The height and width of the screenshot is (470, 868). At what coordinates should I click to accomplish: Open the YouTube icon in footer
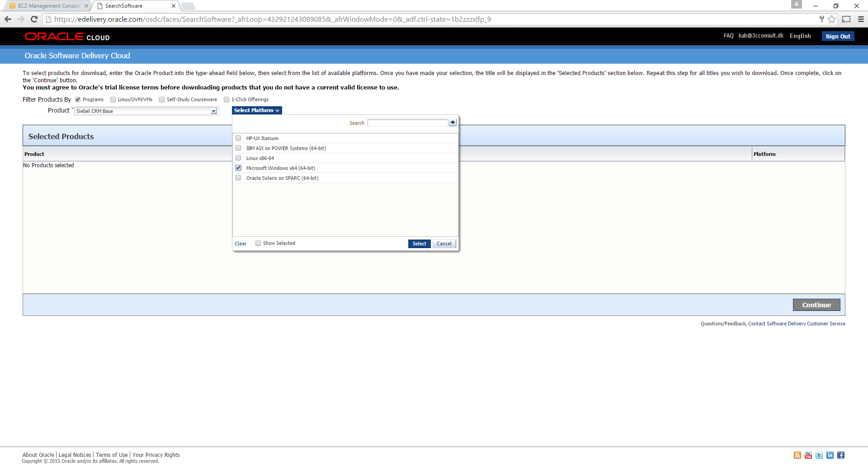tap(808, 455)
